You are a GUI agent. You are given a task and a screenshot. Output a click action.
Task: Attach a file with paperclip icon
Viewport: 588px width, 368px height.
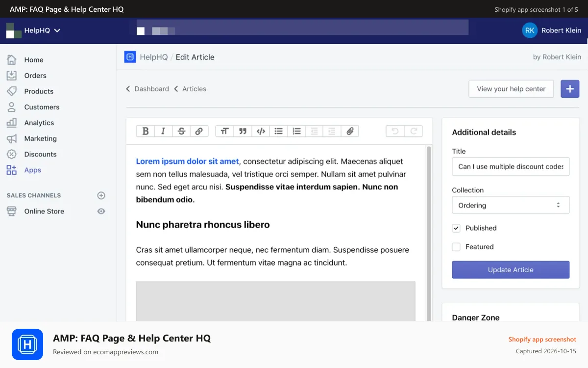coord(350,131)
